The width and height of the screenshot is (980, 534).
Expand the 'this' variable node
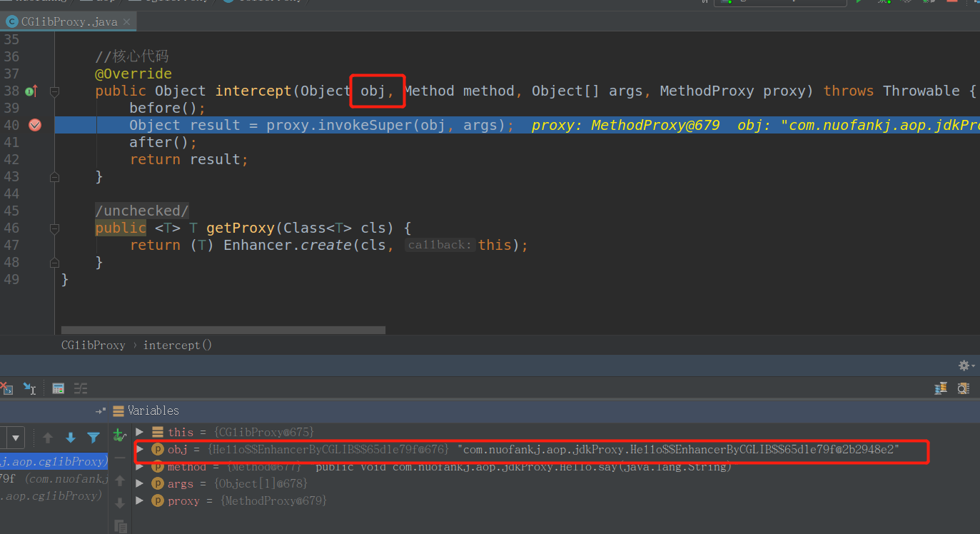pyautogui.click(x=140, y=432)
